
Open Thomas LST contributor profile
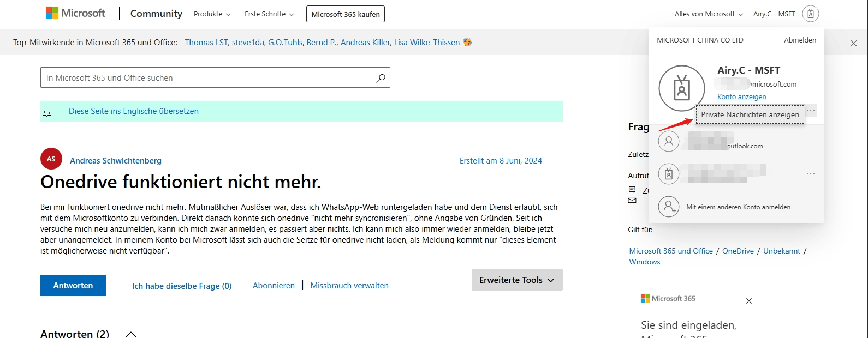coord(206,43)
